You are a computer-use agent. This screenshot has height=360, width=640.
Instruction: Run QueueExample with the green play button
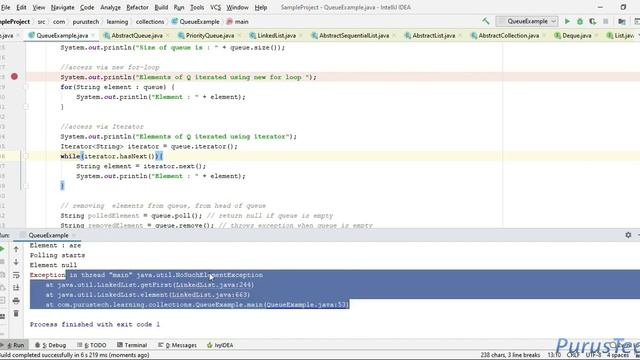[567, 21]
